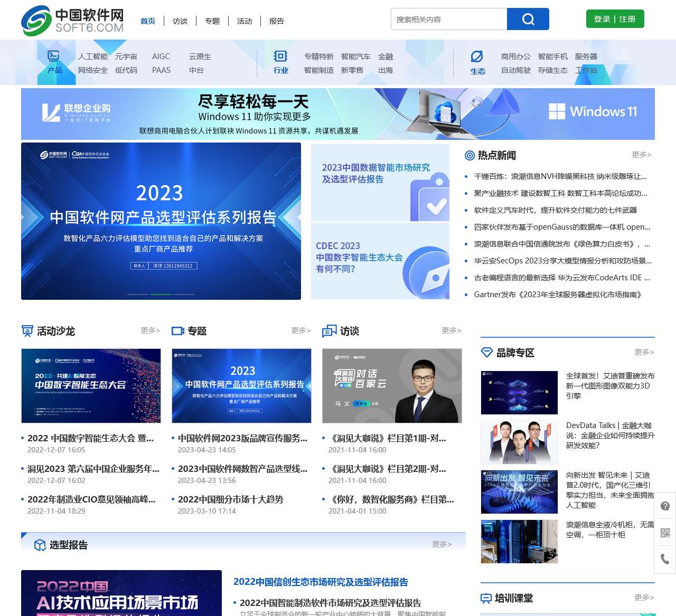Read the Gartner发布 服务器虚拟化 news headline
Image resolution: width=676 pixels, height=616 pixels.
coord(558,295)
